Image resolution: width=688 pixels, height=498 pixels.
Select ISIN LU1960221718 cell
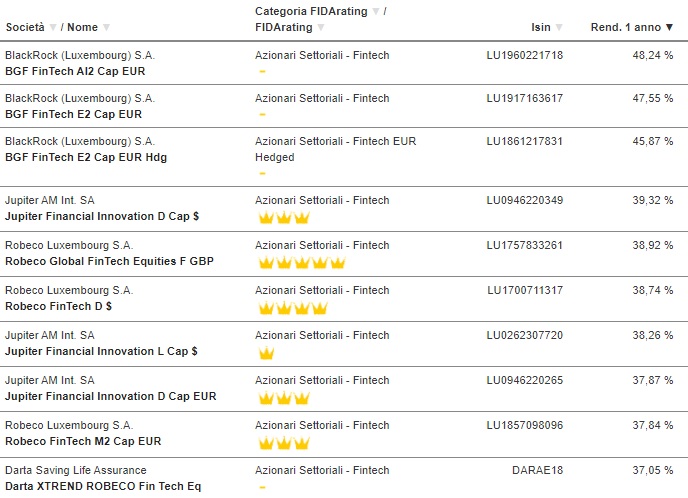point(524,55)
